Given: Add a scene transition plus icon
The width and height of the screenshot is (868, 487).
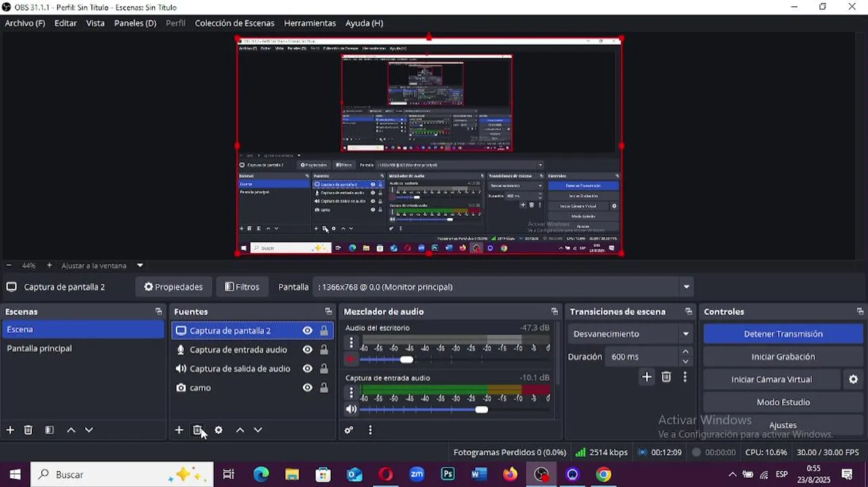Looking at the screenshot, I should pos(647,377).
